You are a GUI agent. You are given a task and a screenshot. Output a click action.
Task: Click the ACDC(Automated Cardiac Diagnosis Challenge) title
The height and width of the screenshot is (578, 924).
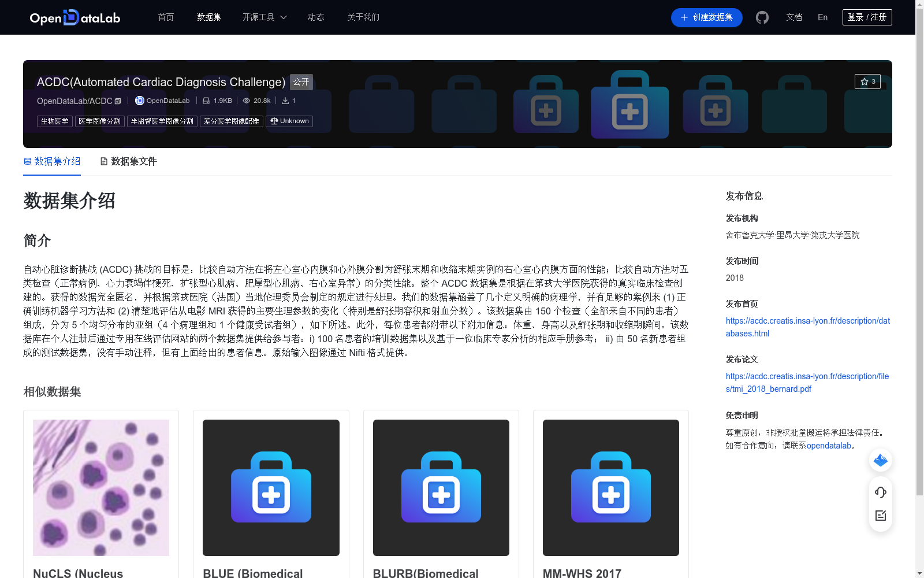click(x=161, y=82)
